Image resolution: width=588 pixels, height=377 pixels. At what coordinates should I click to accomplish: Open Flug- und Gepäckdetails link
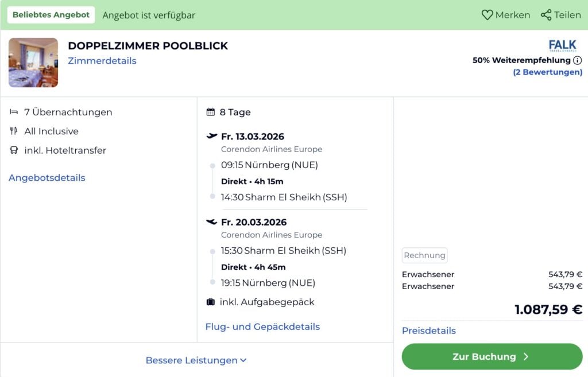[x=262, y=327]
